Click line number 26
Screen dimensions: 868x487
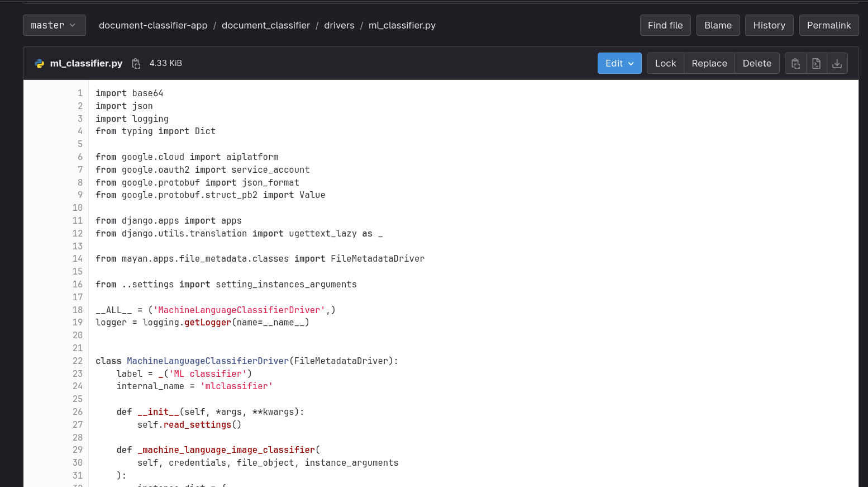coord(78,412)
